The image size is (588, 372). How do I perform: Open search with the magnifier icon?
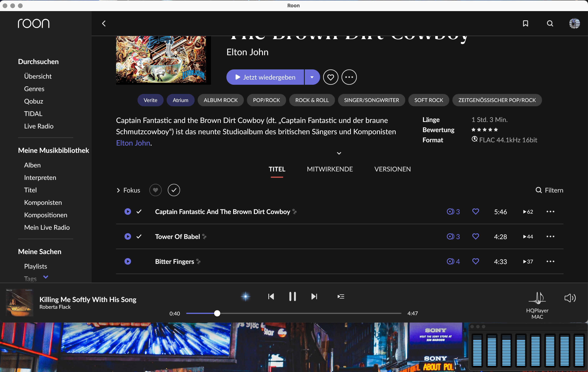(x=550, y=23)
